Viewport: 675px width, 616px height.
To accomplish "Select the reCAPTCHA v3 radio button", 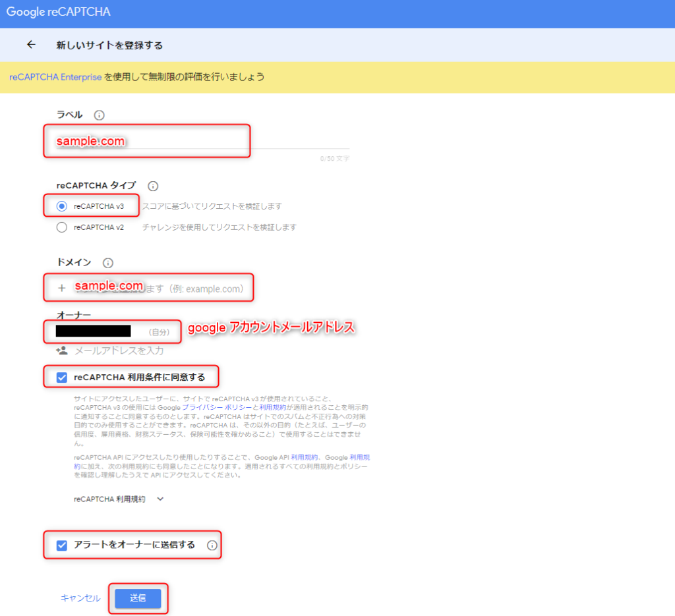I will pyautogui.click(x=62, y=206).
